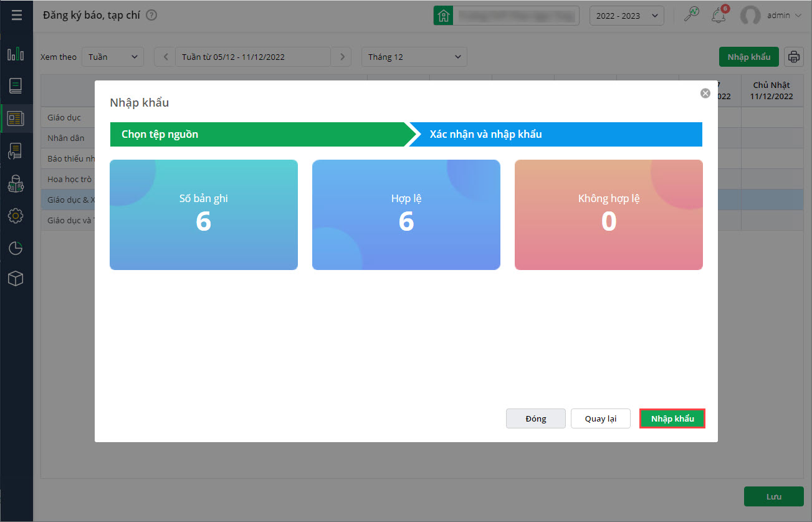The height and width of the screenshot is (522, 812).
Task: Click the Nhập khẩu button in page toolbar
Action: click(749, 57)
